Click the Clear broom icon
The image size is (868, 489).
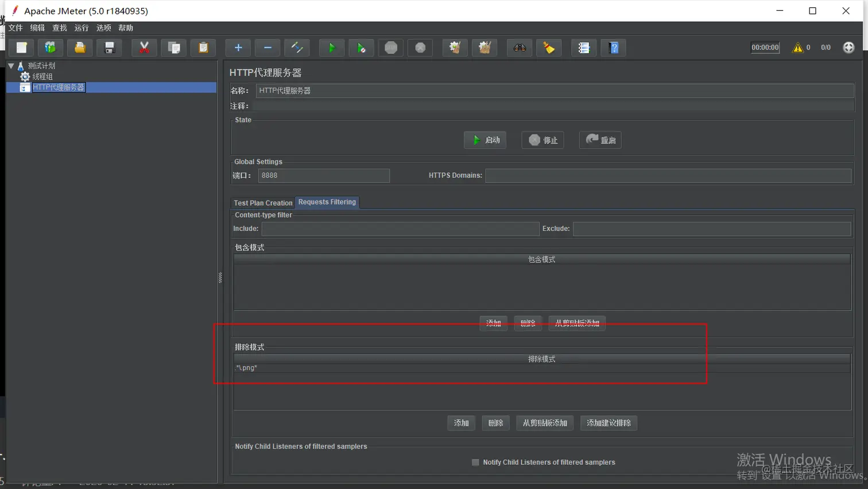455,48
